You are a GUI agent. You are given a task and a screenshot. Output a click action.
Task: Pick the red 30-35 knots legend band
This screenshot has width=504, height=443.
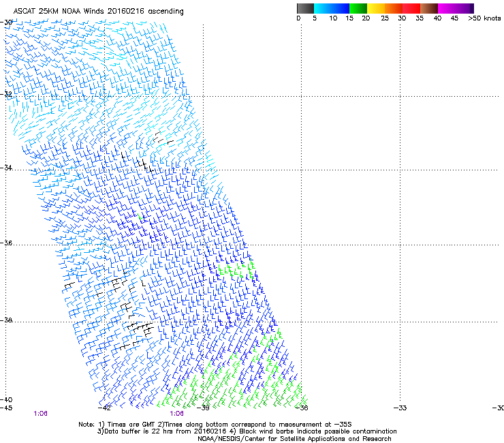coord(411,8)
